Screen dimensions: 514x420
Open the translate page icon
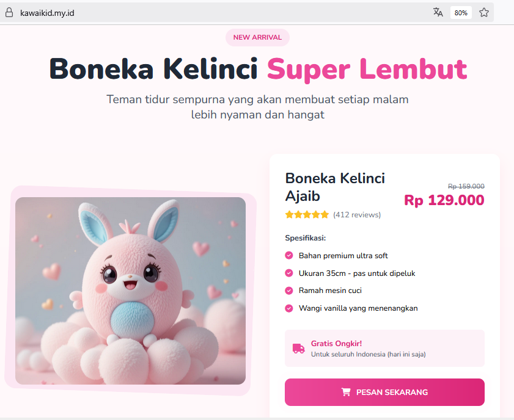(438, 12)
